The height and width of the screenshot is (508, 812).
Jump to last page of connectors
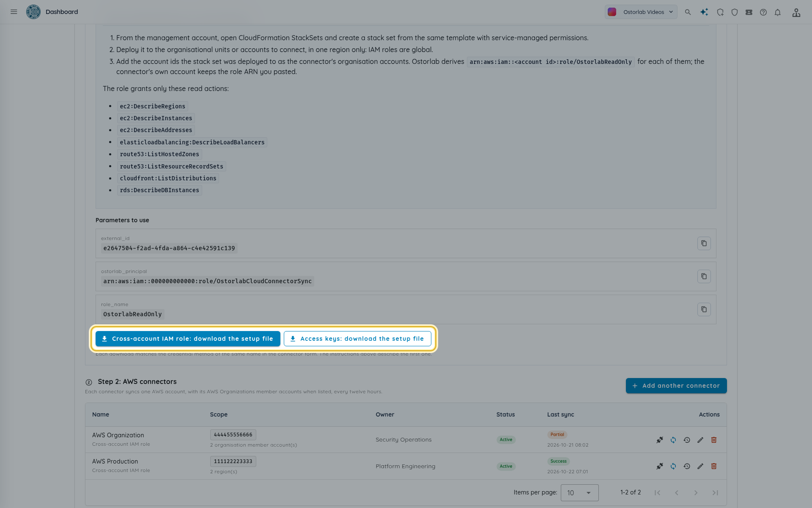715,493
